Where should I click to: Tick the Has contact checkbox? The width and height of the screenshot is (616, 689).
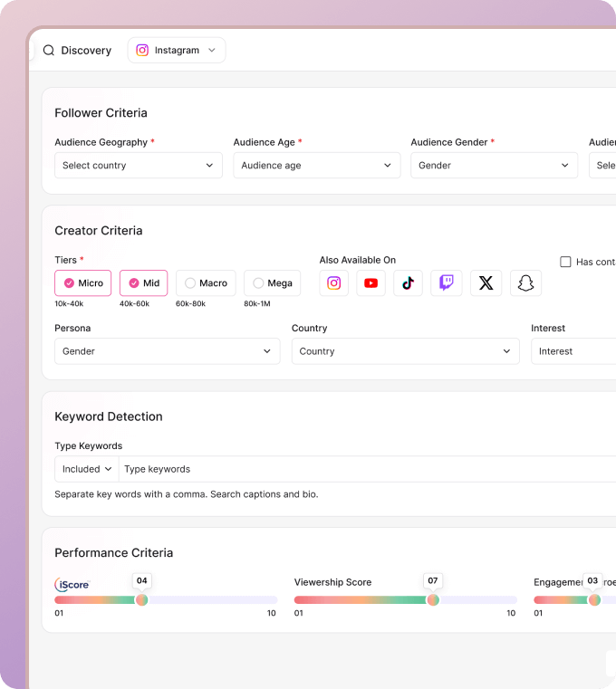coord(565,262)
